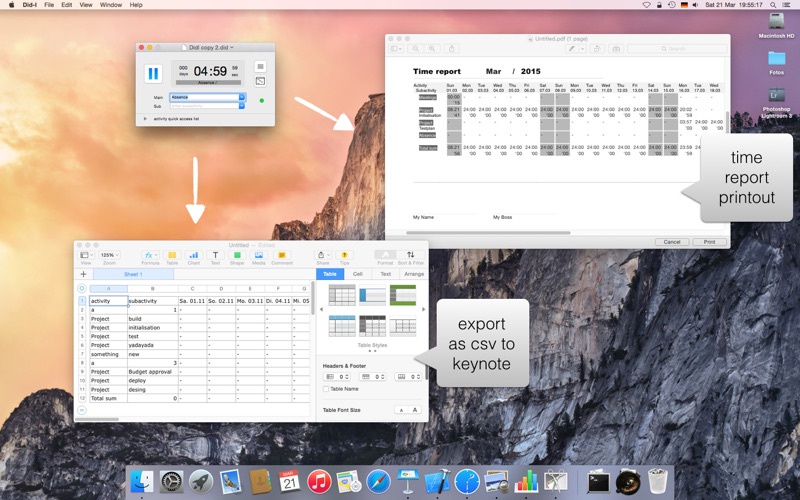Viewport: 800px width, 500px height.
Task: Decrease table font size with small A
Action: pos(402,410)
